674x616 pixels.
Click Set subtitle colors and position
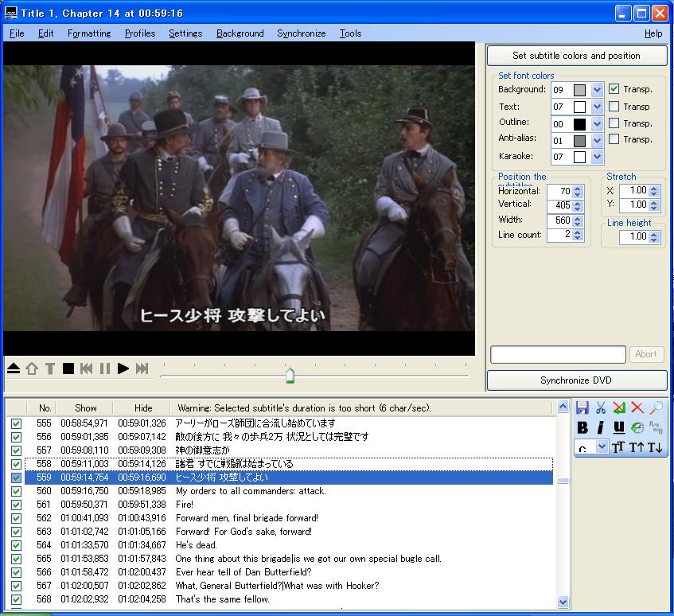point(576,56)
